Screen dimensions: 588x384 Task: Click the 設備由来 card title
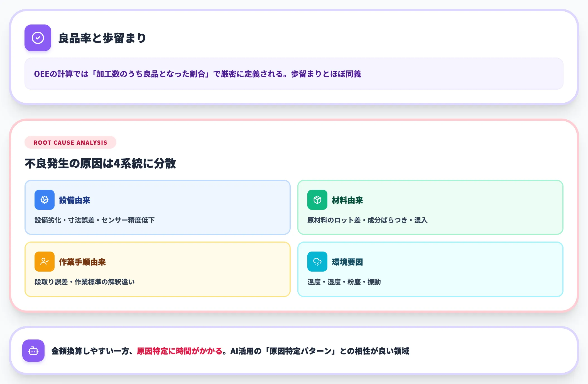(75, 200)
